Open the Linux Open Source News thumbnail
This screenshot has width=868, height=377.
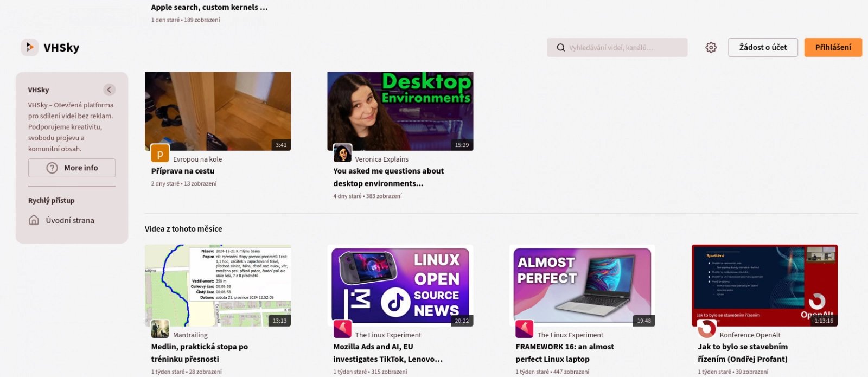(400, 286)
